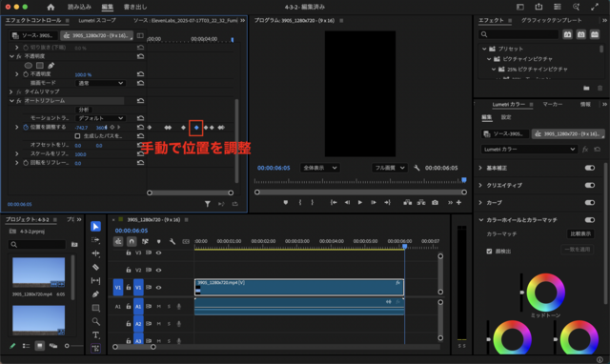Click the 比較表示 button
Screen dimensions: 610x364
click(580, 233)
